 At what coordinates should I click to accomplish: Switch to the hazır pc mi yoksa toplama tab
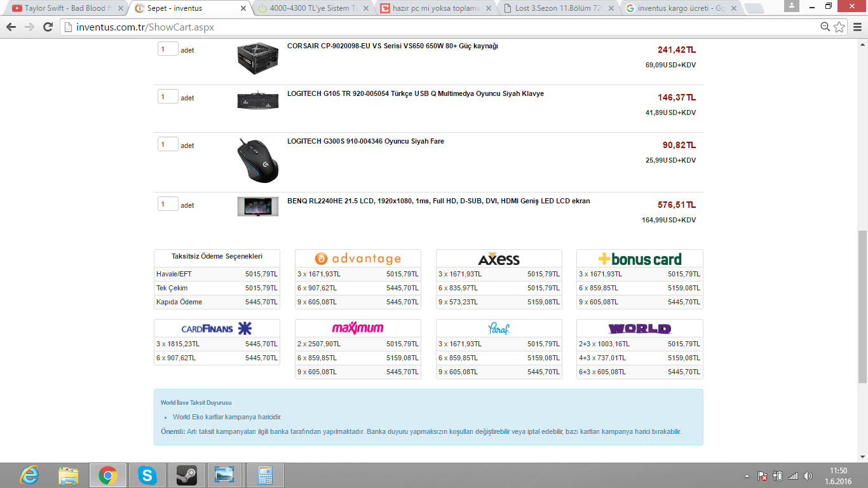pos(436,8)
